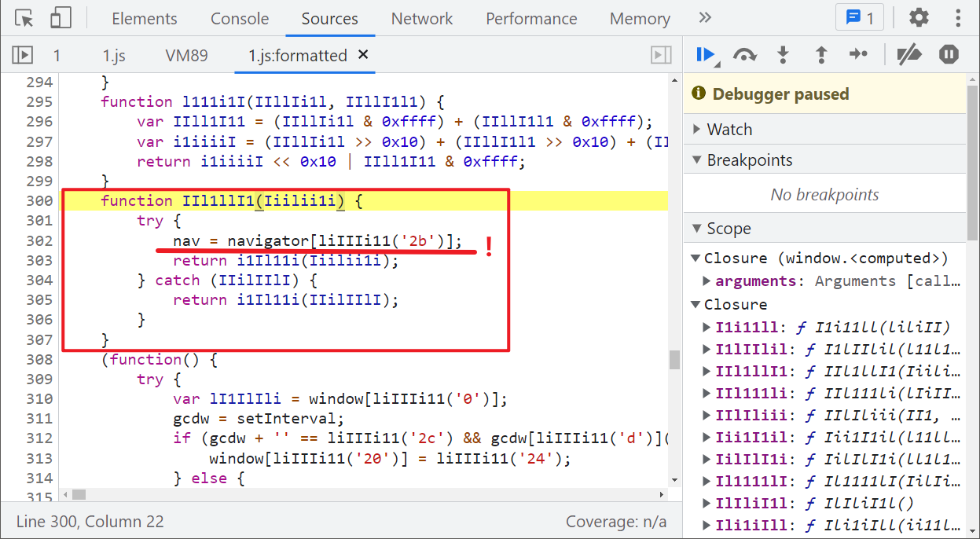Open the Memory tab
Viewport: 980px width, 539px height.
(640, 19)
